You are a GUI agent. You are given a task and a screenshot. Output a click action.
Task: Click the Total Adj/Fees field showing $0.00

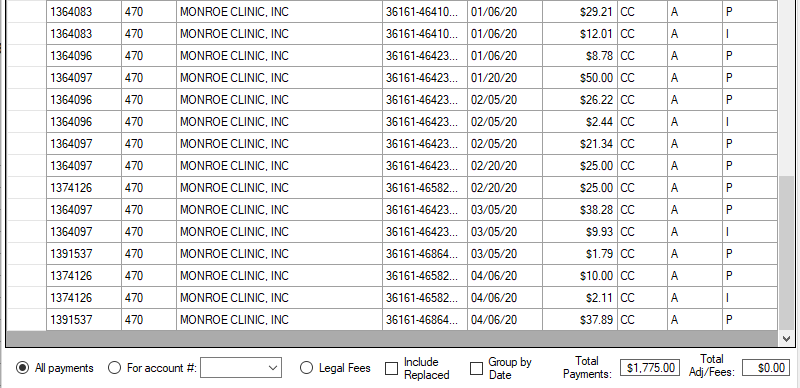pyautogui.click(x=765, y=368)
